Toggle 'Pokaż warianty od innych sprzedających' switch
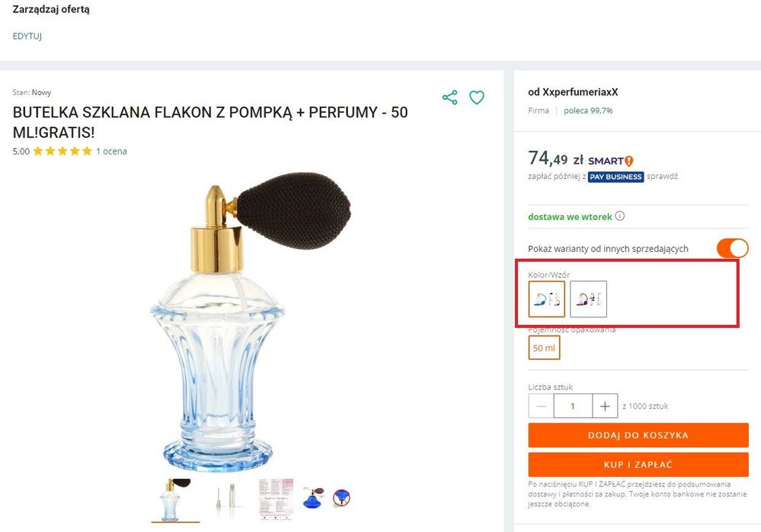 pos(732,248)
